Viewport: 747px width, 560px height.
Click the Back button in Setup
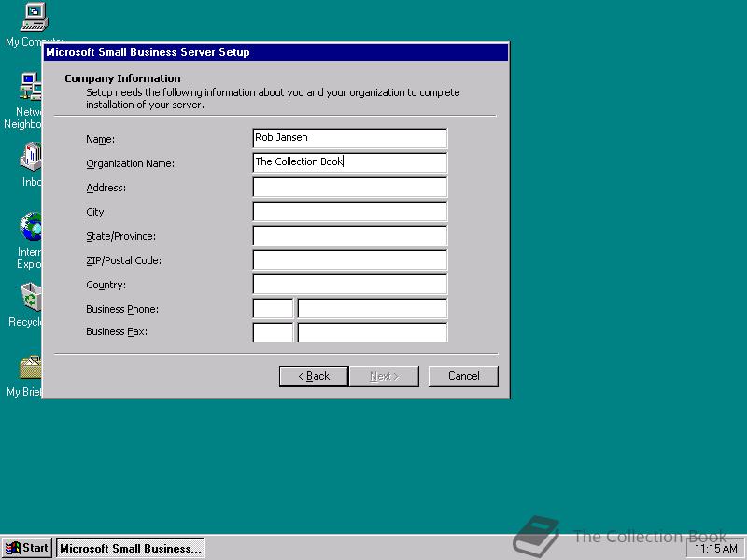pyautogui.click(x=313, y=376)
